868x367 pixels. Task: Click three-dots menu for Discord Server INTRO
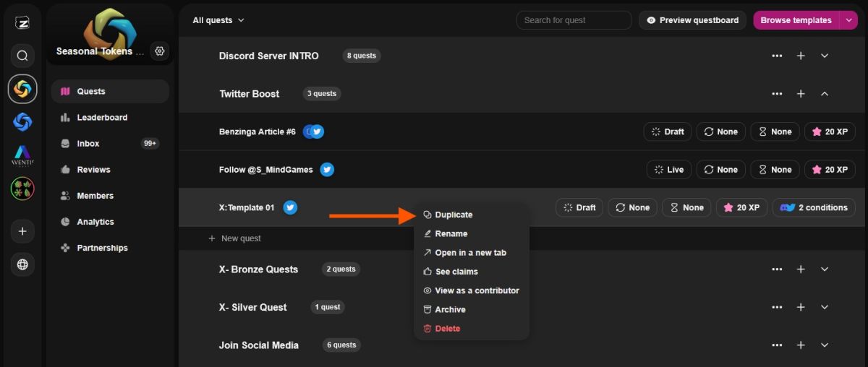(777, 56)
